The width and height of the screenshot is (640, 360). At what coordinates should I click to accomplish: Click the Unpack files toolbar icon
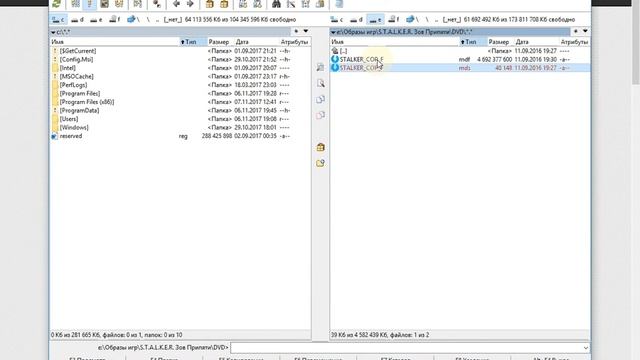224,4
